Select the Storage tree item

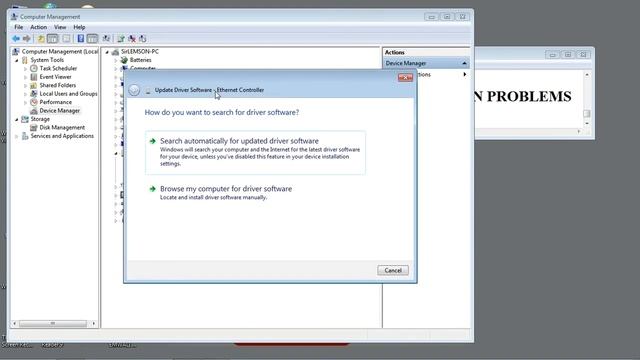[x=40, y=119]
